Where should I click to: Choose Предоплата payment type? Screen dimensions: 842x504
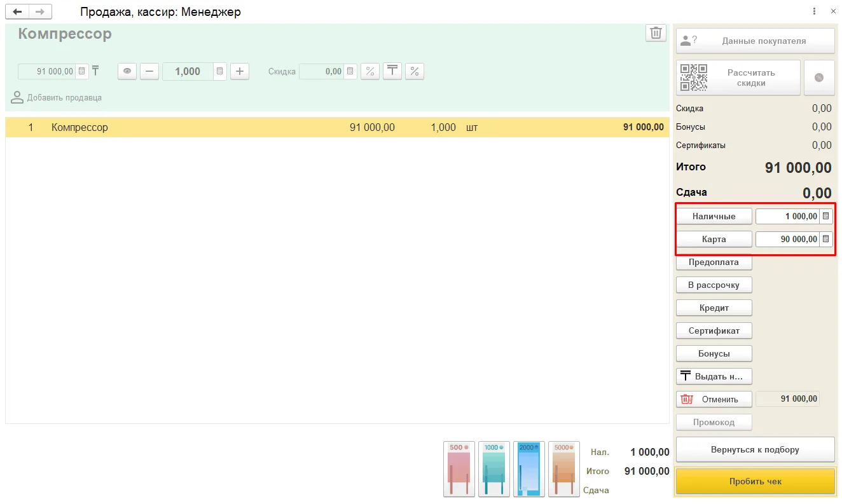(714, 262)
